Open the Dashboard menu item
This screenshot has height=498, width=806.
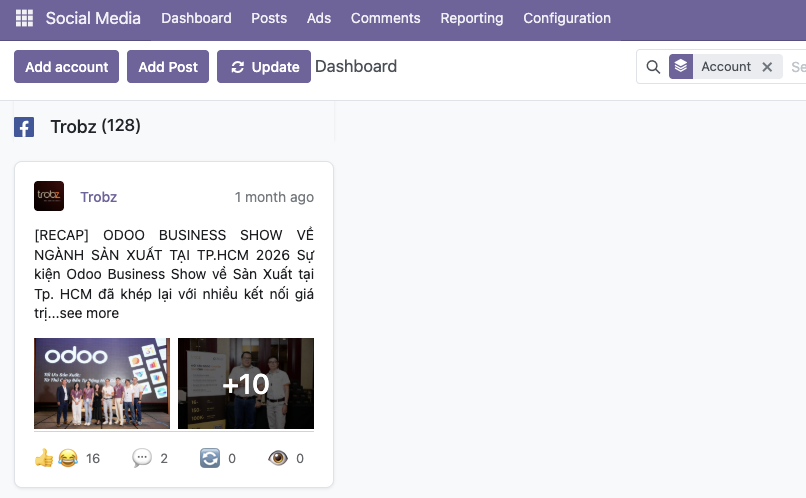(x=196, y=18)
